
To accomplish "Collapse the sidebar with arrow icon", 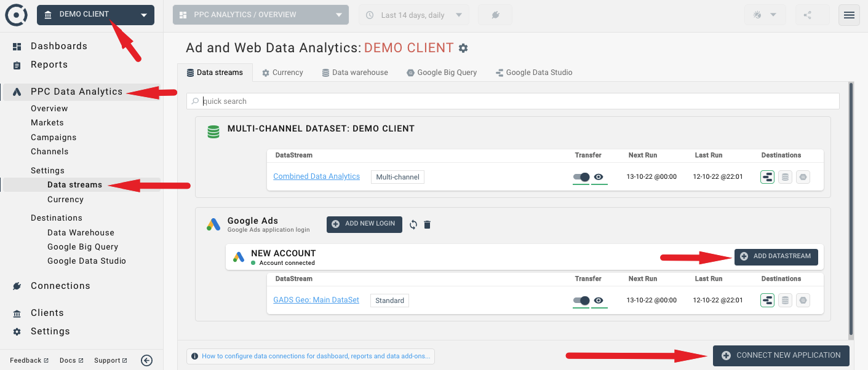I will pyautogui.click(x=146, y=360).
